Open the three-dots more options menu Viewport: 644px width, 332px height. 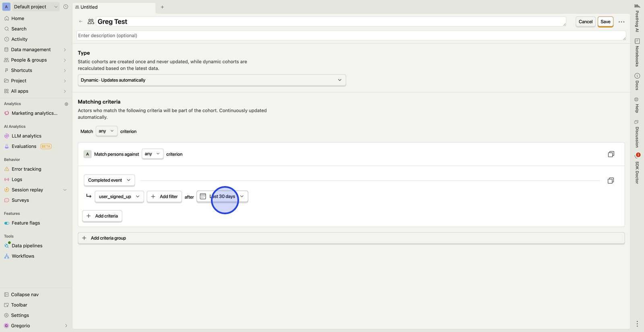coord(621,22)
